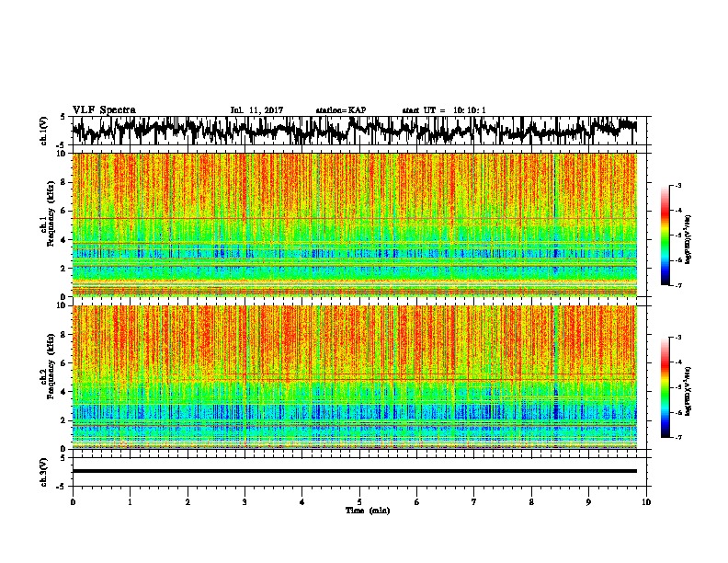Click time axis tick label '10'

coord(646,502)
